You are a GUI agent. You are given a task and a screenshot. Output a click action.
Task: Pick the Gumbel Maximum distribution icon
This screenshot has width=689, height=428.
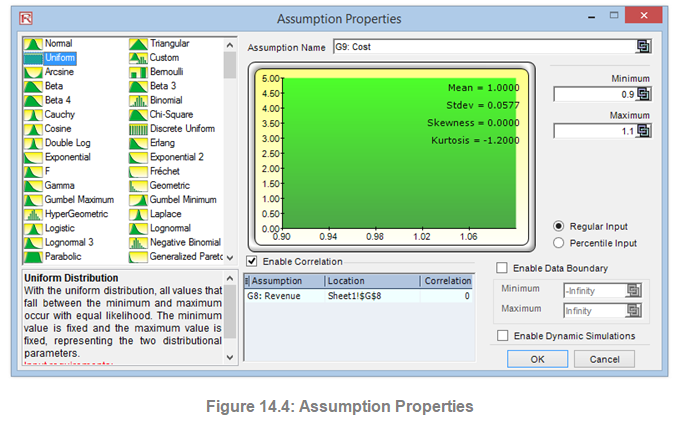point(33,200)
